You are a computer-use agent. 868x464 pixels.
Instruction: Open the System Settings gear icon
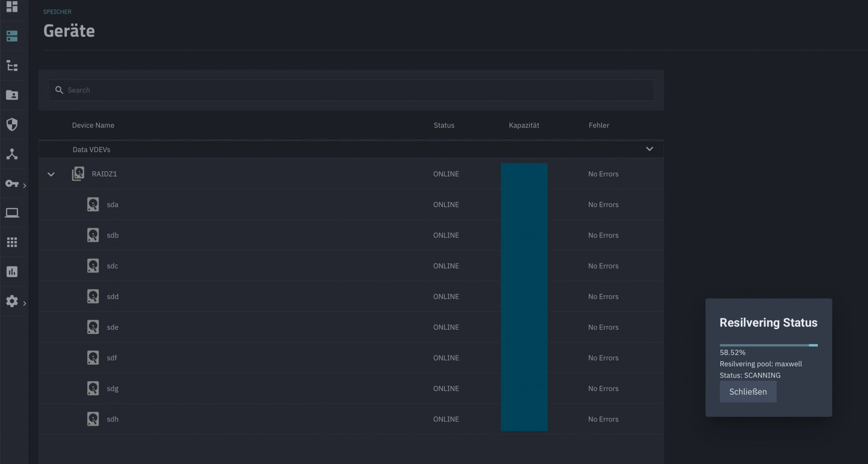point(12,301)
